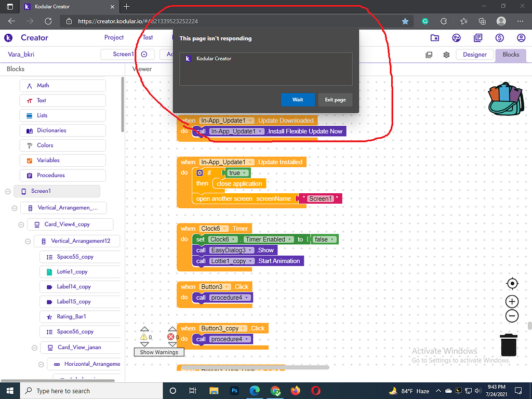Select the Text blocks category
Viewport: 532px width, 399px height.
[63, 100]
